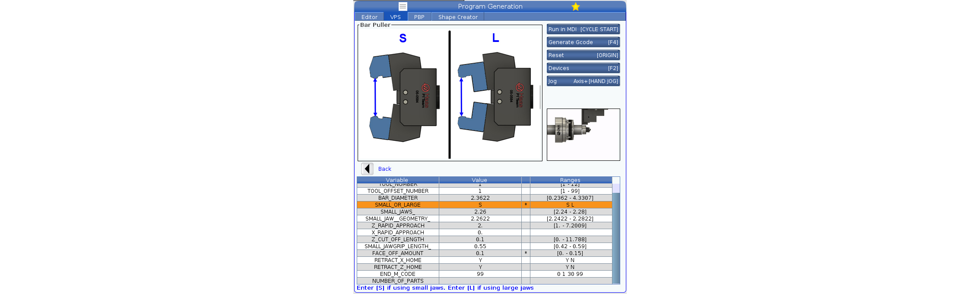
Task: Select the TOOL_OFFSET_NUMBER row
Action: [484, 191]
